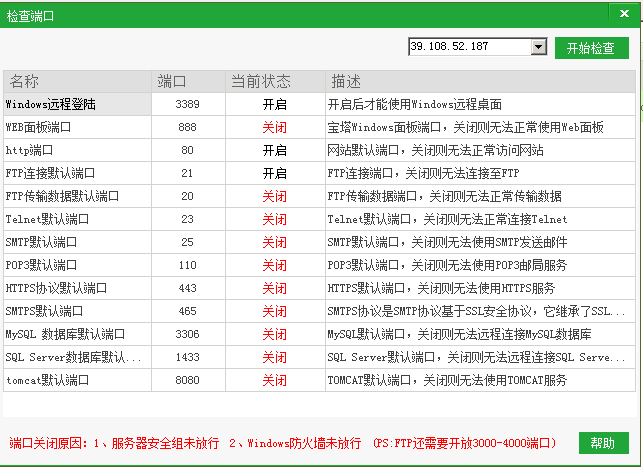Select the SMTP默认端口 row name
The width and height of the screenshot is (643, 469).
tap(41, 242)
